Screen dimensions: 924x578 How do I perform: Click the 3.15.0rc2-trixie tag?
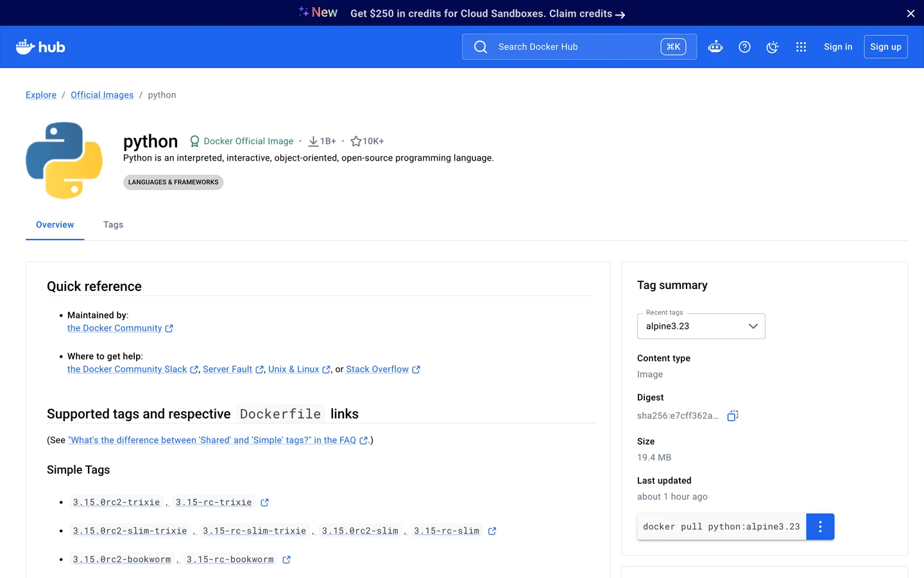pos(116,503)
